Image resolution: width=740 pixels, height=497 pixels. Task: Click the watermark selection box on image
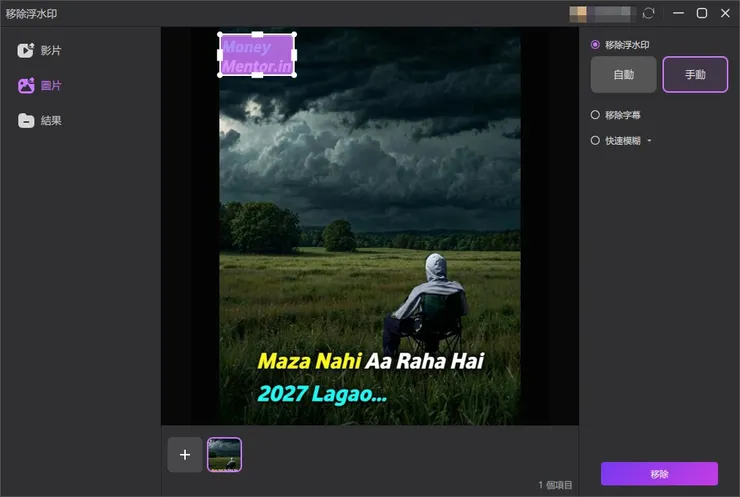tap(257, 55)
